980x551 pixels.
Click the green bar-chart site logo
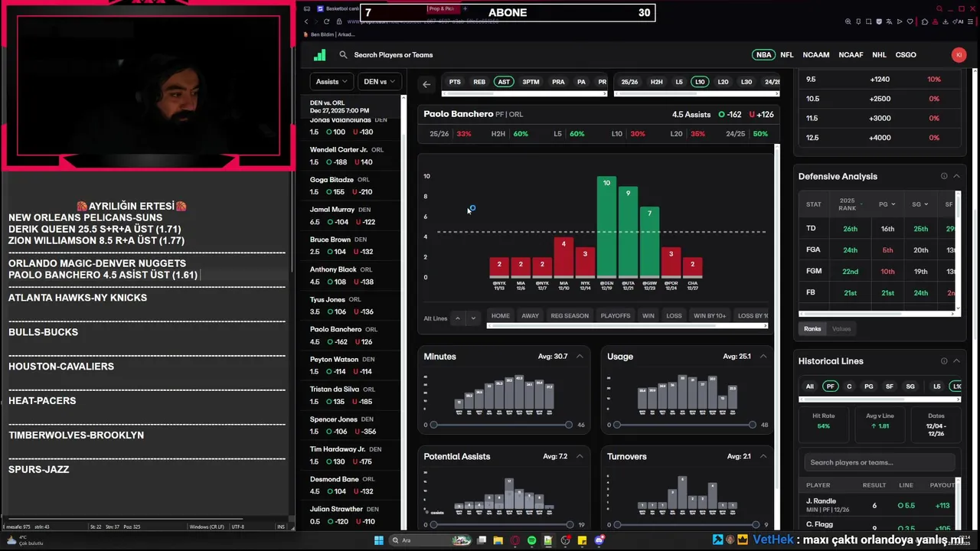click(x=320, y=55)
